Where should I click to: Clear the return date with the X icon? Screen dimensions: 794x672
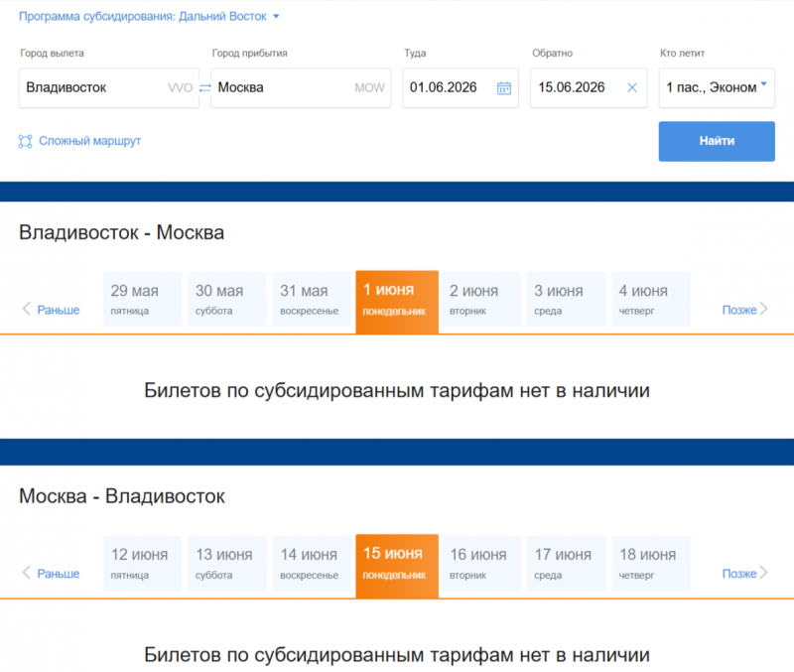tap(631, 87)
